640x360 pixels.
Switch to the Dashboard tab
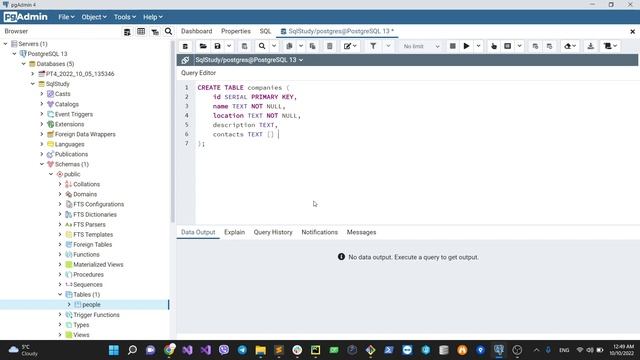[x=196, y=31]
